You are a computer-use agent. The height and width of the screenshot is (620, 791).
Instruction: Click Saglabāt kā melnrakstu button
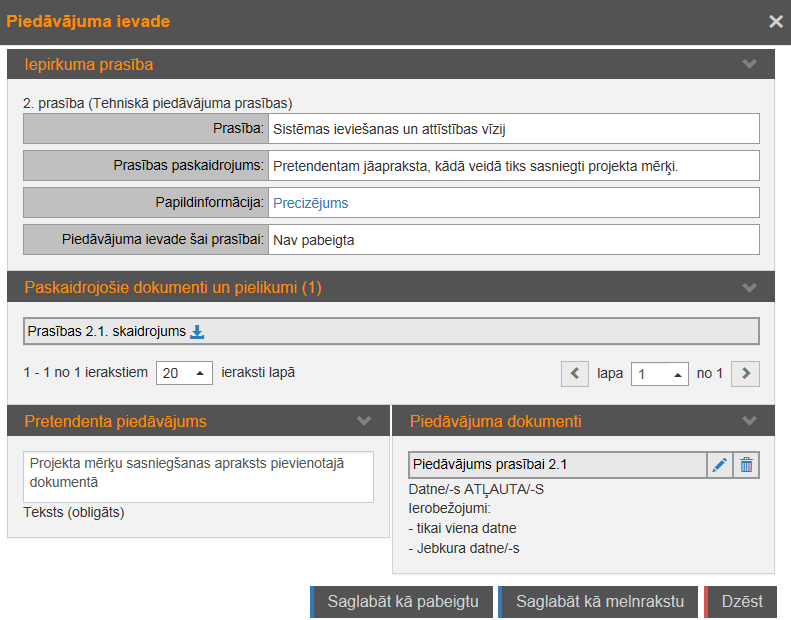point(597,601)
